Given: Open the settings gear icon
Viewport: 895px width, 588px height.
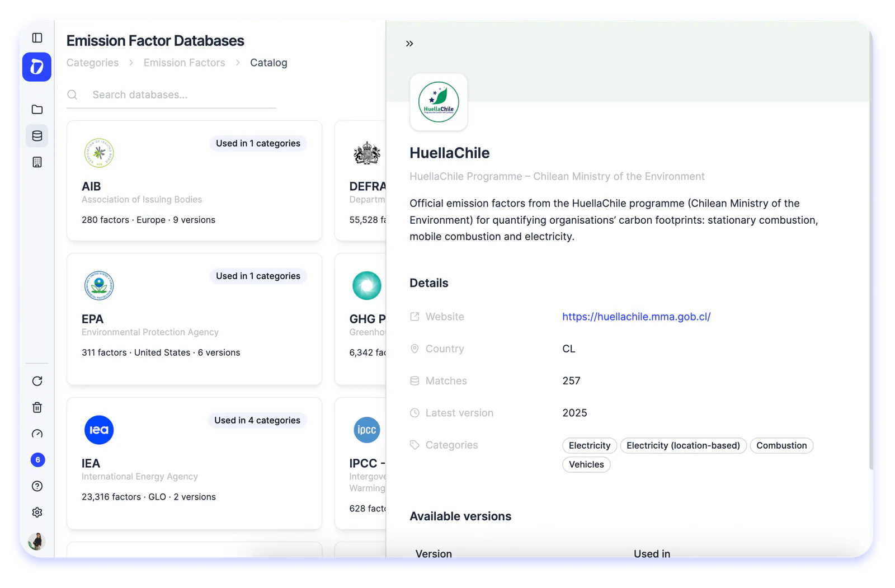Looking at the screenshot, I should (x=37, y=512).
